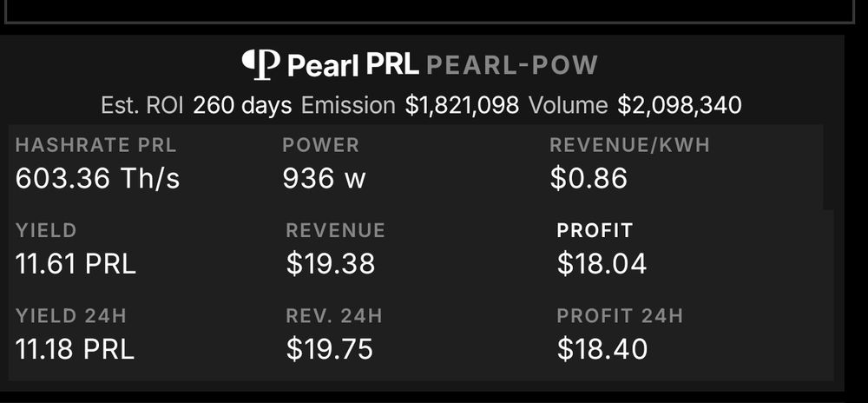Click the REV. 24H value $19.75
Image resolution: width=868 pixels, height=403 pixels.
pos(330,349)
